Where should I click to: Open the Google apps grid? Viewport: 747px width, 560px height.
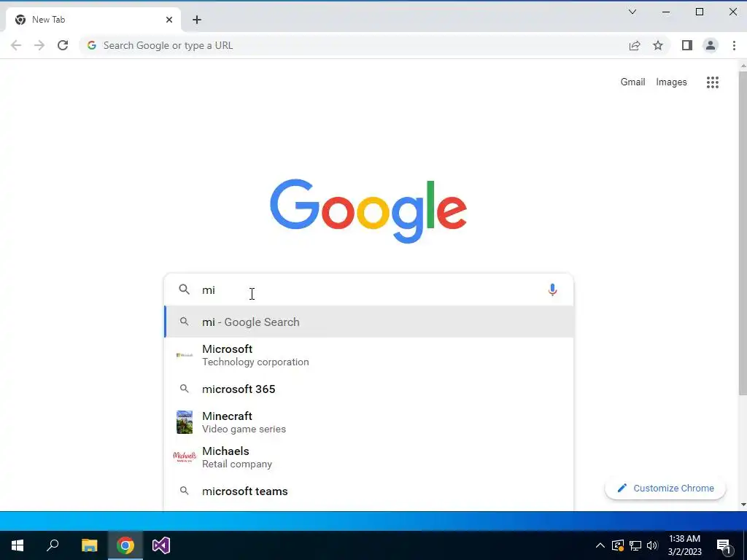click(x=712, y=82)
